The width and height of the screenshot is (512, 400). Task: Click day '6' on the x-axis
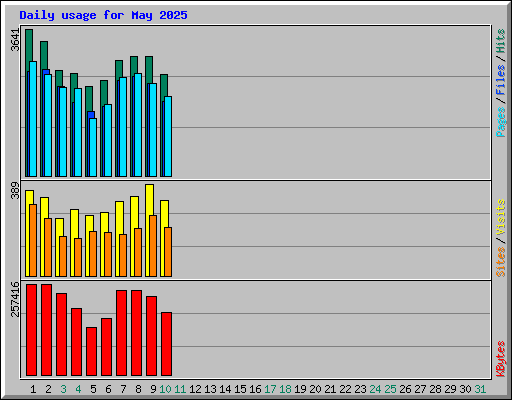point(108,389)
